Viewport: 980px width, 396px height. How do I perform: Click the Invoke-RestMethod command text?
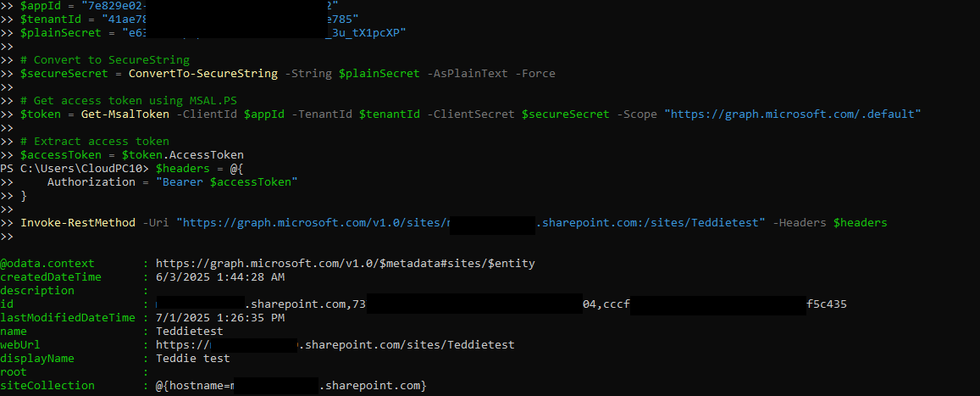[78, 223]
